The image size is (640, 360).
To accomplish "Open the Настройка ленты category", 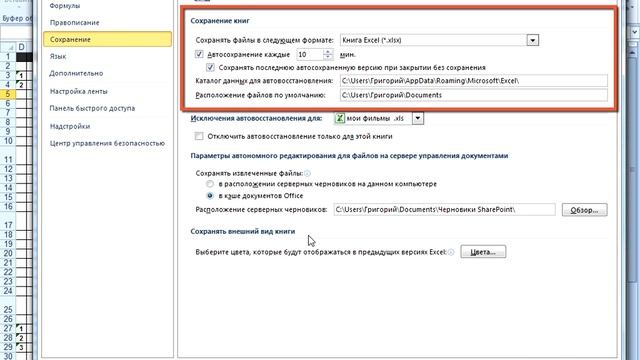I will pos(78,91).
